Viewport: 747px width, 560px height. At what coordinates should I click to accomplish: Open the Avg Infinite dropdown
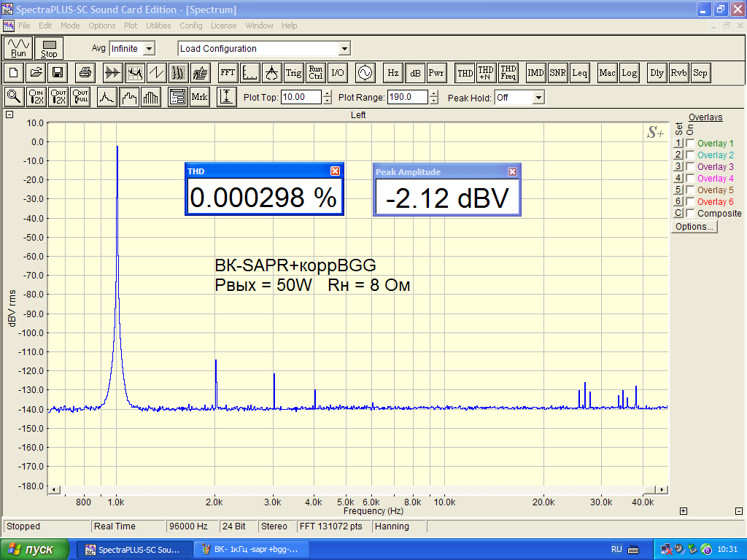coord(150,49)
